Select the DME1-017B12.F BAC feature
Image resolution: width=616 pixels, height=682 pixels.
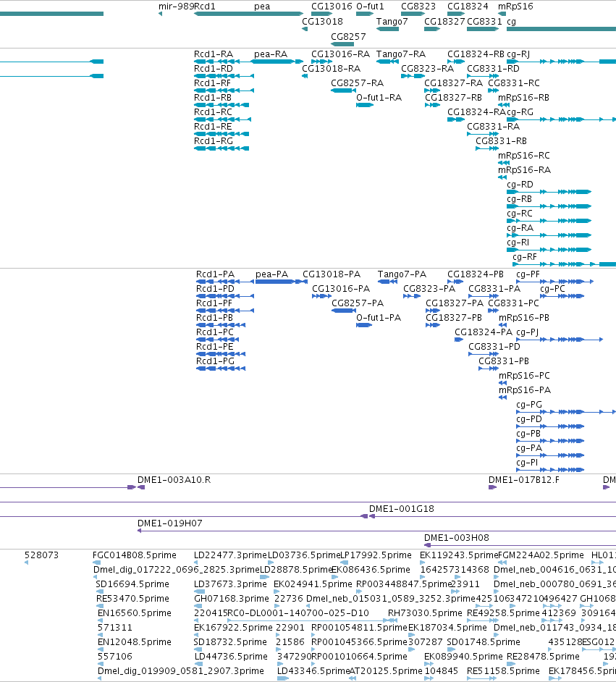pyautogui.click(x=524, y=480)
